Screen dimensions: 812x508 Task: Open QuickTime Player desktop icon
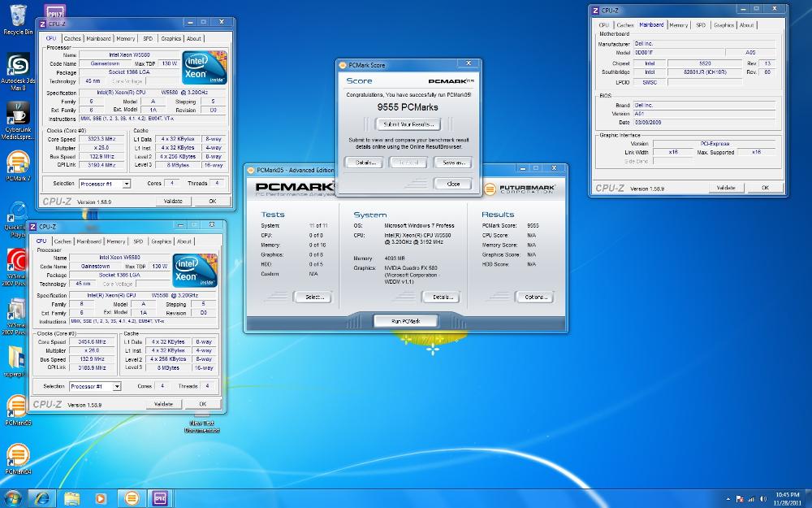pos(18,219)
